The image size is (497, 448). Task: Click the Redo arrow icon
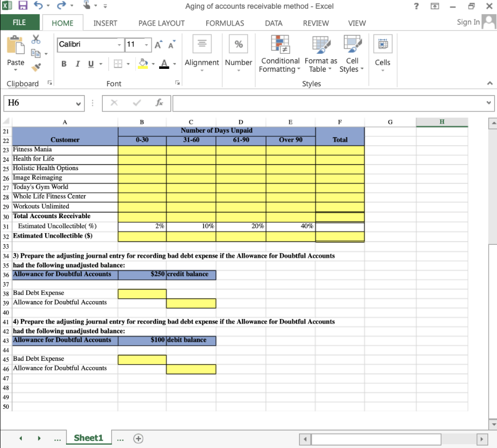tap(62, 5)
